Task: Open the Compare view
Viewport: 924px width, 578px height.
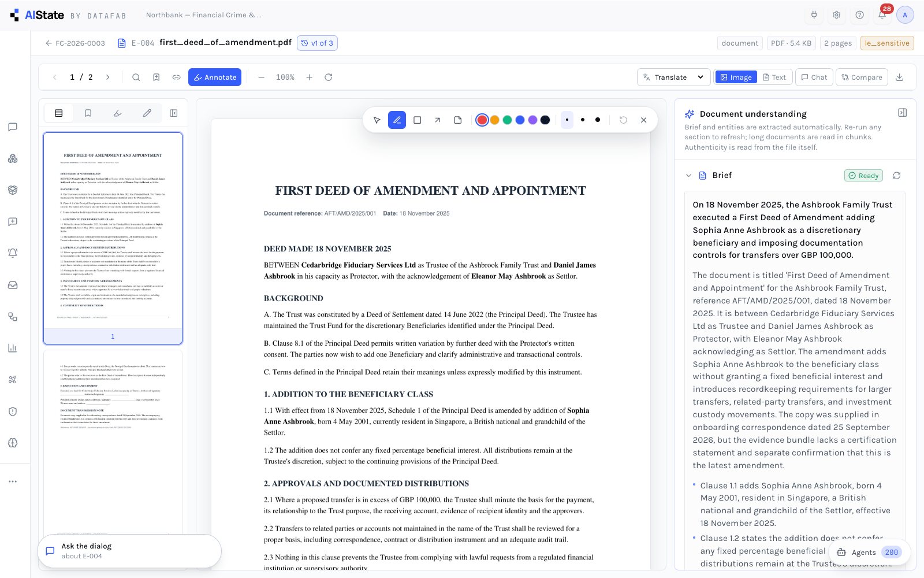Action: (x=862, y=77)
